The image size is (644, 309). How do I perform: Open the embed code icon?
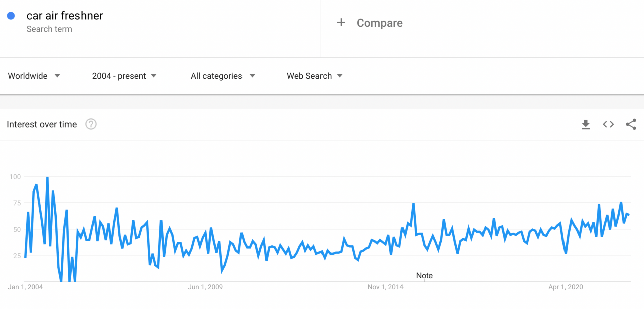tap(608, 124)
